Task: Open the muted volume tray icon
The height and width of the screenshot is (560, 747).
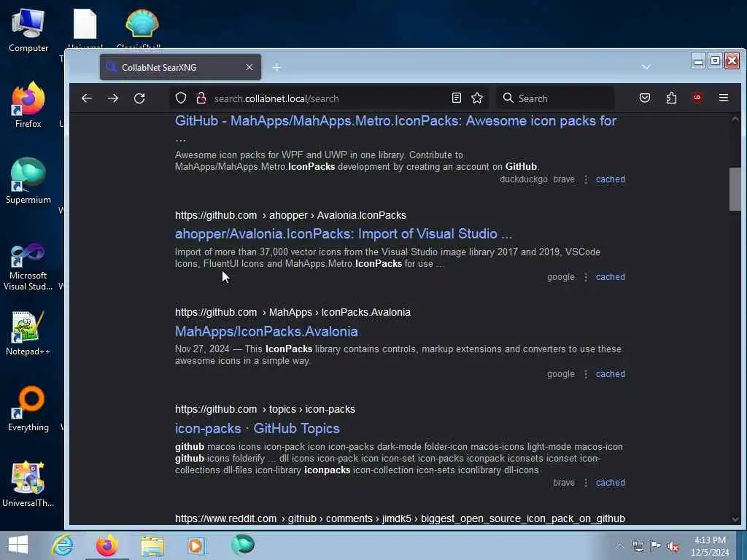Action: [674, 546]
